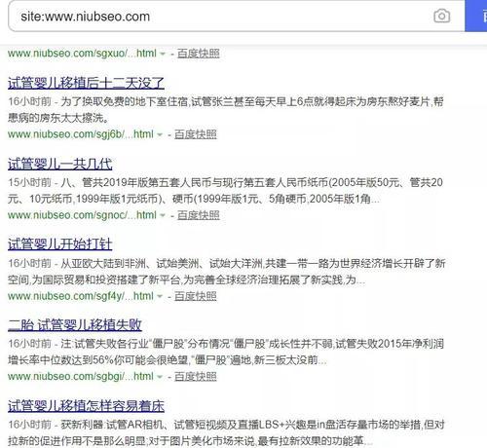Open result 试管婴儿移植后十二天没了
Screen dimensions: 487x448
pos(86,83)
